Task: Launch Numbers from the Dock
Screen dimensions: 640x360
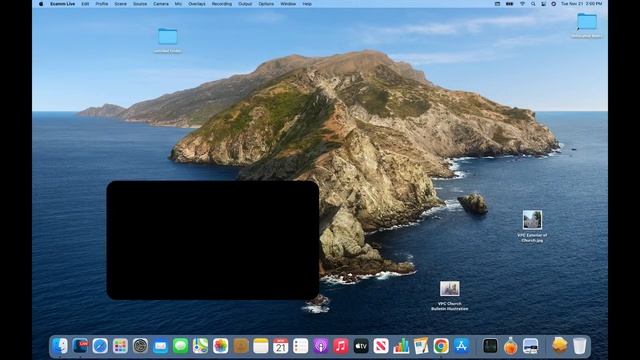Action: coord(401,346)
